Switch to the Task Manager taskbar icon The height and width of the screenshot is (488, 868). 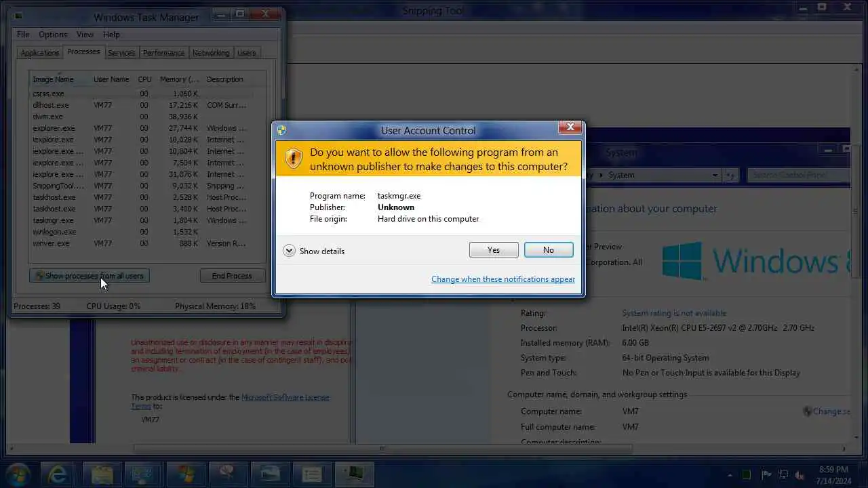(353, 474)
